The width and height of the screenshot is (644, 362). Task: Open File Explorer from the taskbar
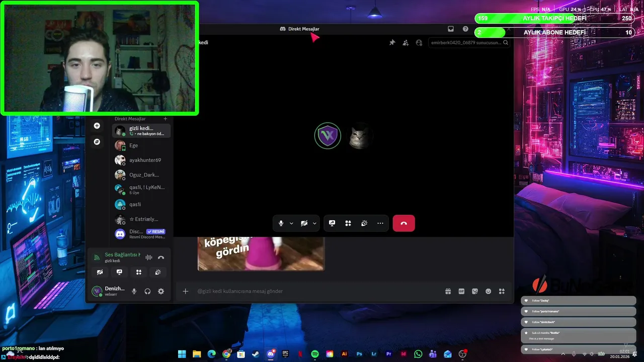(x=197, y=354)
